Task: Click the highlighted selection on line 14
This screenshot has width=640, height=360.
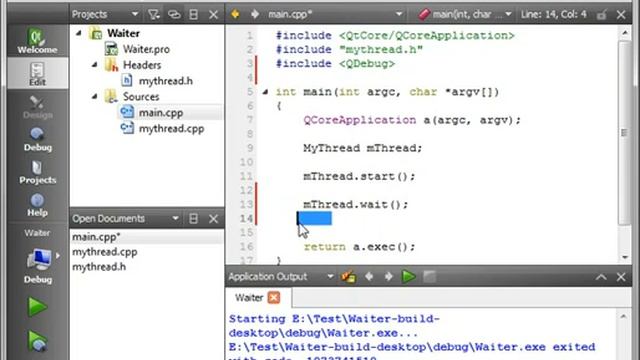Action: point(314,218)
